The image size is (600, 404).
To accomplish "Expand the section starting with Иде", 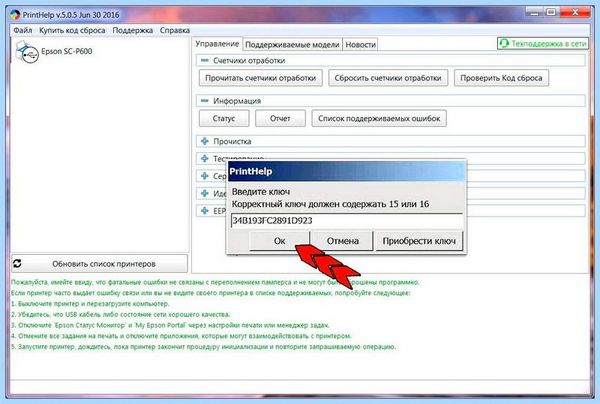I will coord(205,193).
